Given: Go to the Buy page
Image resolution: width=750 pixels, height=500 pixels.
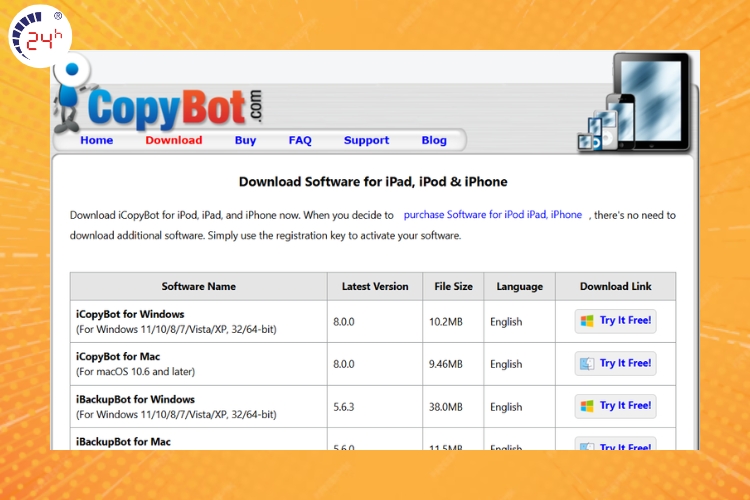Looking at the screenshot, I should click(245, 140).
